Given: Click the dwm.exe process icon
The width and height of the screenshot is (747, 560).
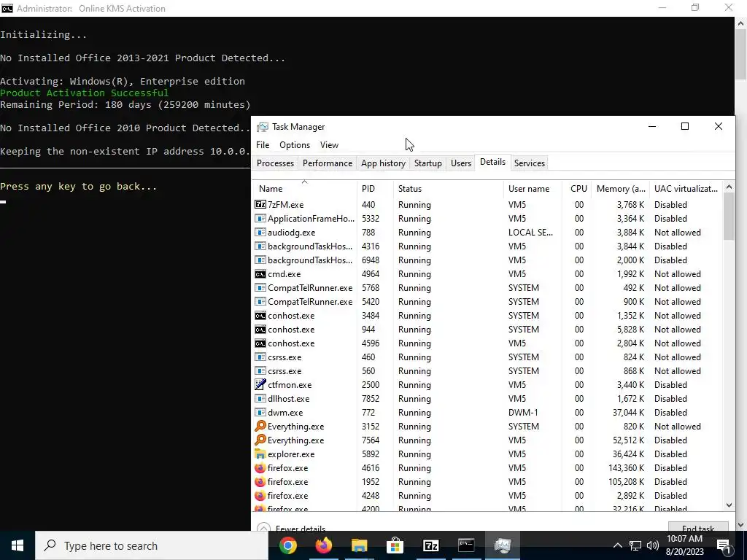Looking at the screenshot, I should coord(260,413).
